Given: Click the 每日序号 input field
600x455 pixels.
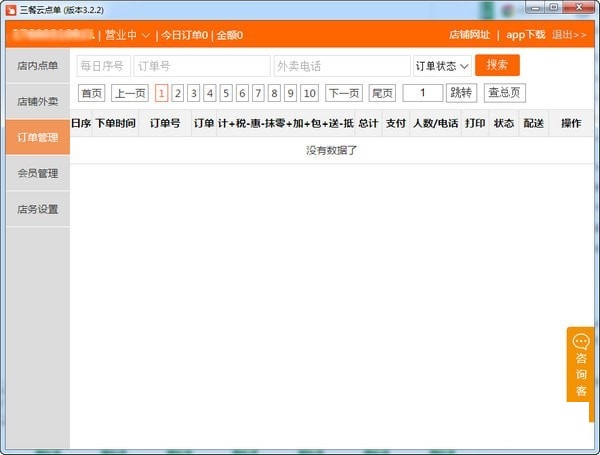Looking at the screenshot, I should [103, 66].
